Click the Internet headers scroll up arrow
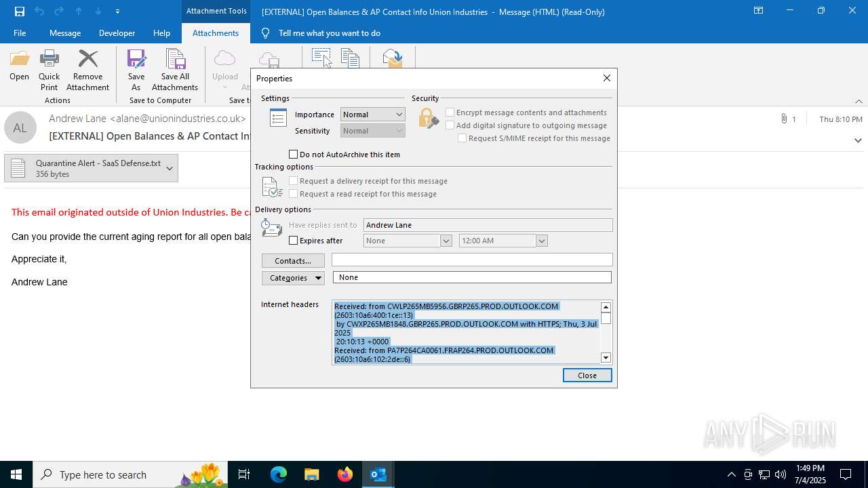Screen dimensions: 868x488 (x=606, y=307)
